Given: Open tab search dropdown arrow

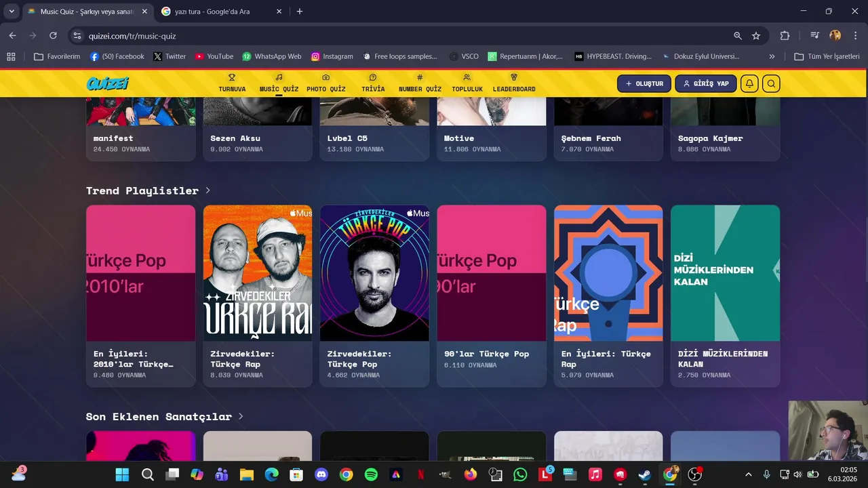Looking at the screenshot, I should point(12,12).
